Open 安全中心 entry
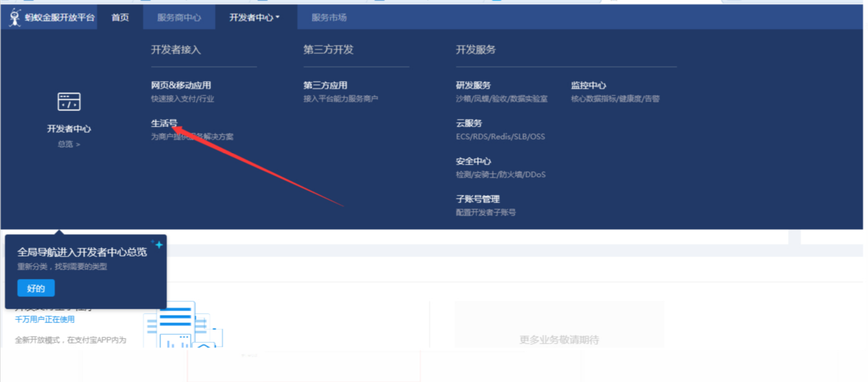This screenshot has width=868, height=382. click(473, 161)
